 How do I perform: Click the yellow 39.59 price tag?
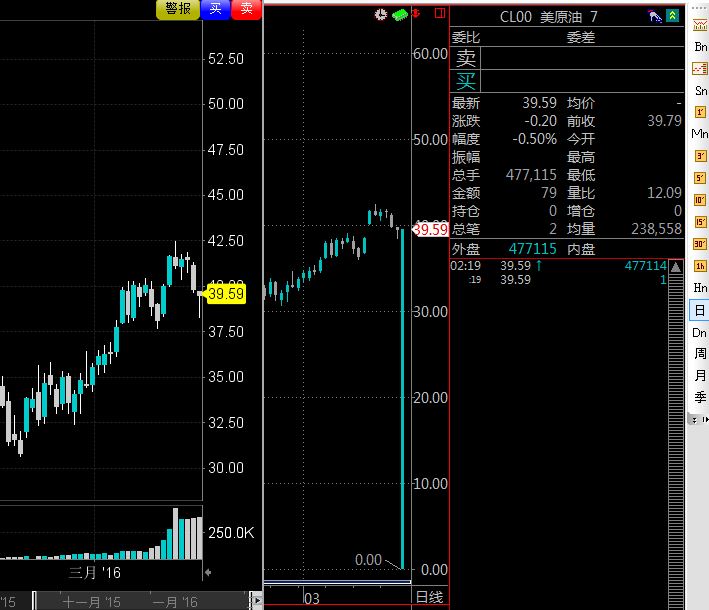pyautogui.click(x=226, y=294)
